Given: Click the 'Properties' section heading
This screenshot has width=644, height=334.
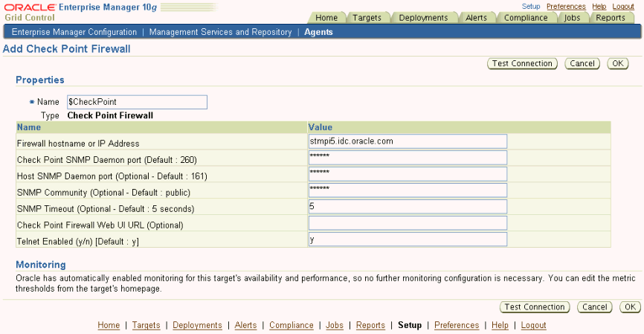Looking at the screenshot, I should coord(40,80).
